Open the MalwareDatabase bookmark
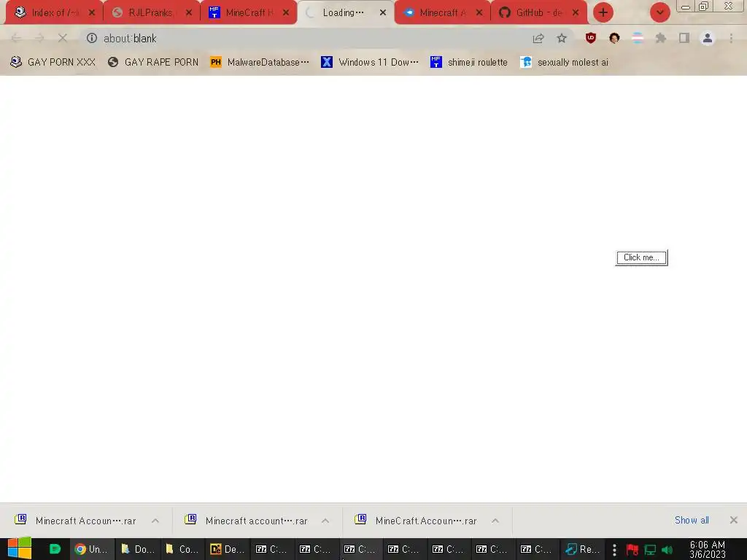This screenshot has height=560, width=747. [259, 62]
